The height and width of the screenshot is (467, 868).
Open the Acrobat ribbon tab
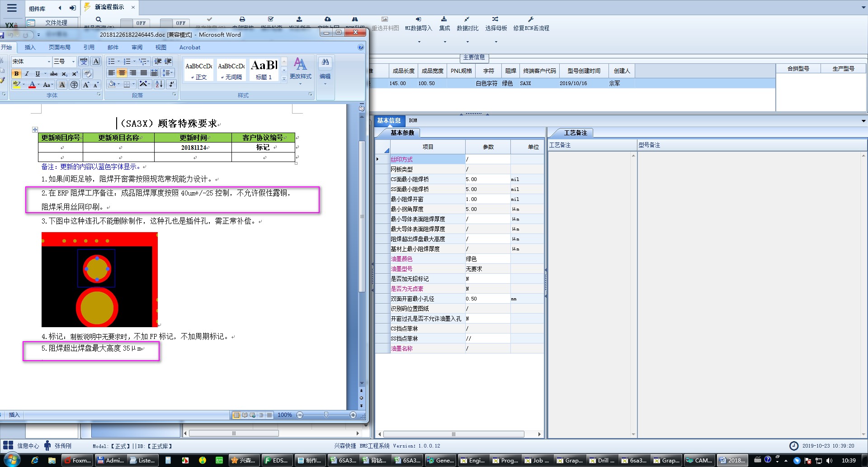(x=190, y=48)
